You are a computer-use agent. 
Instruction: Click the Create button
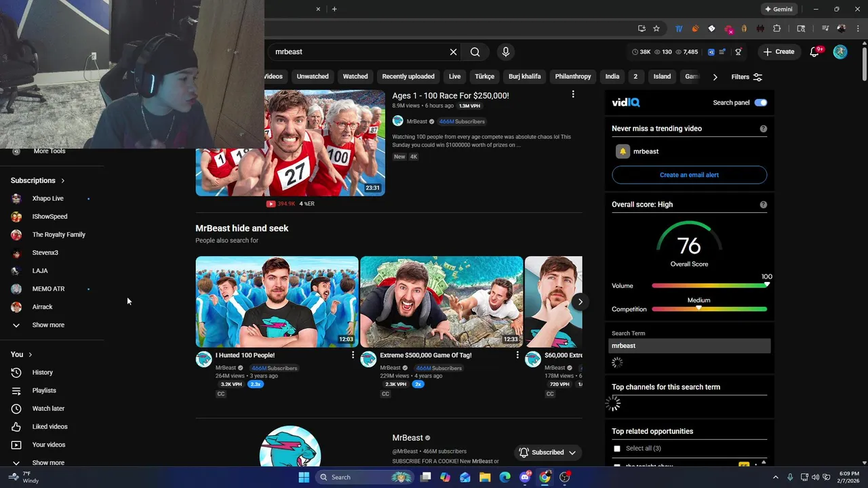778,52
